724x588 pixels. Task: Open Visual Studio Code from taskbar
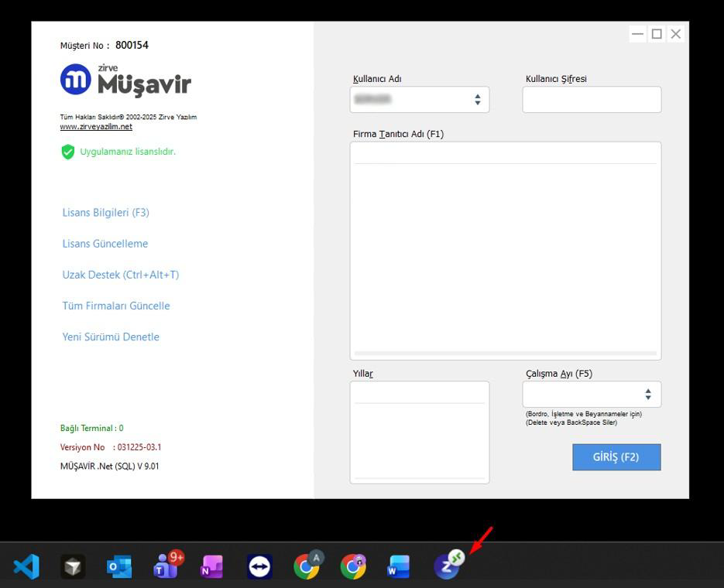pyautogui.click(x=26, y=566)
